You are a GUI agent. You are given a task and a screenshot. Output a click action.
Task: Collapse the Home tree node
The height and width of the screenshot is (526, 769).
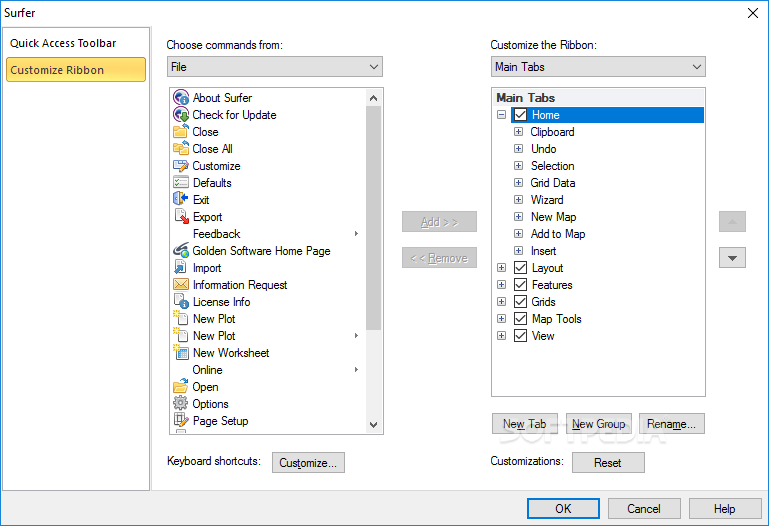point(501,115)
